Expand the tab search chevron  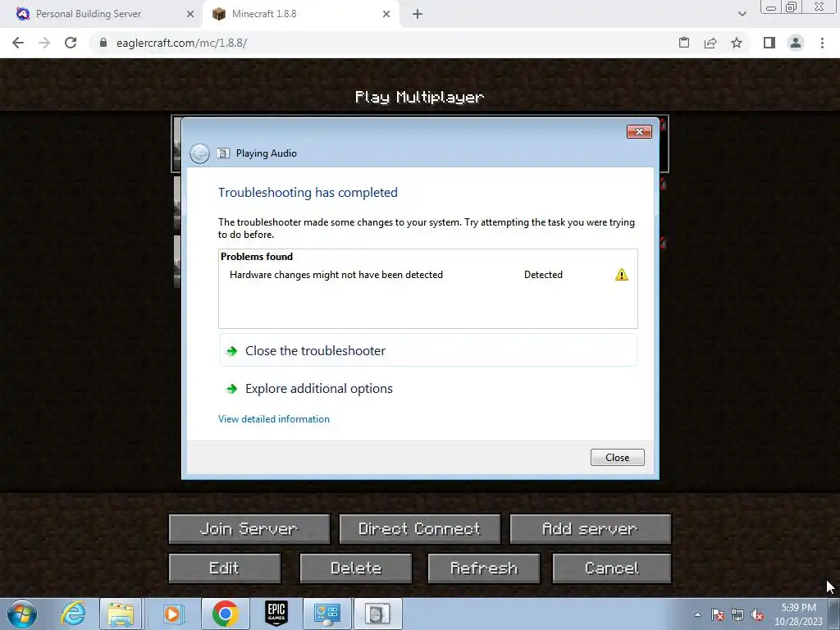coord(742,14)
